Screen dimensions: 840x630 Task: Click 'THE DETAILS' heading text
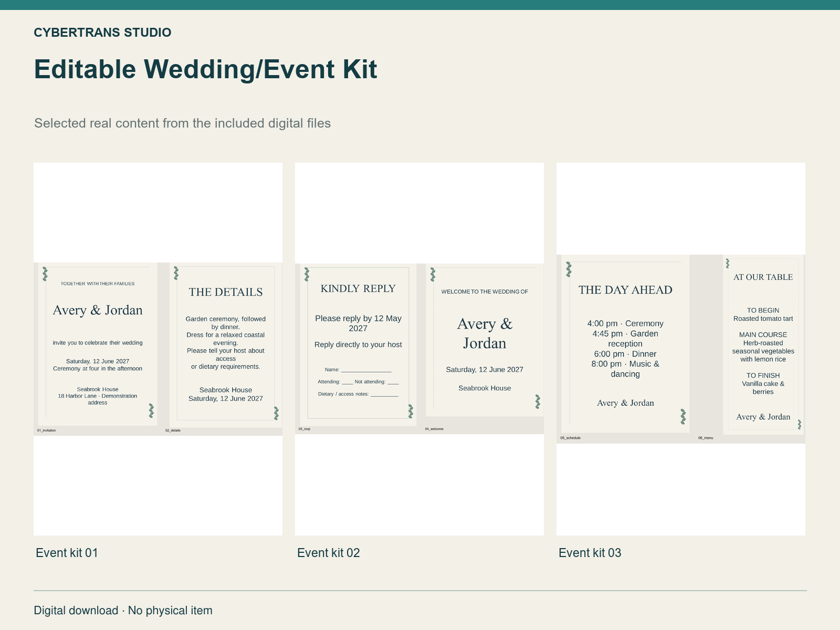point(226,292)
